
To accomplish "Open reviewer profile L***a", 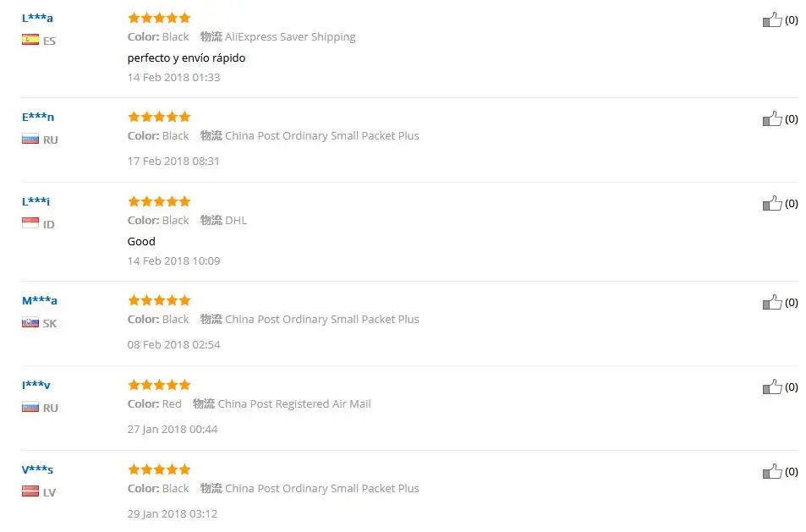I will click(x=37, y=18).
